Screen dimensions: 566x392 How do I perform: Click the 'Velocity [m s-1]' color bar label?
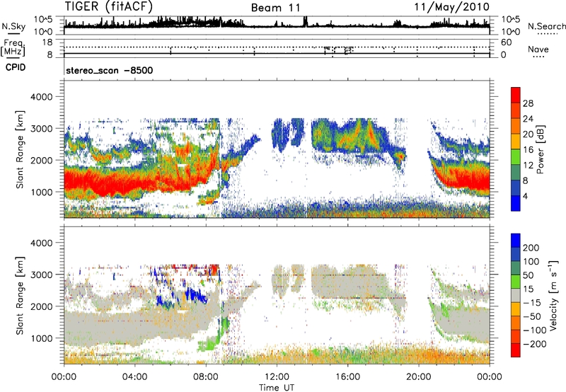coord(553,295)
